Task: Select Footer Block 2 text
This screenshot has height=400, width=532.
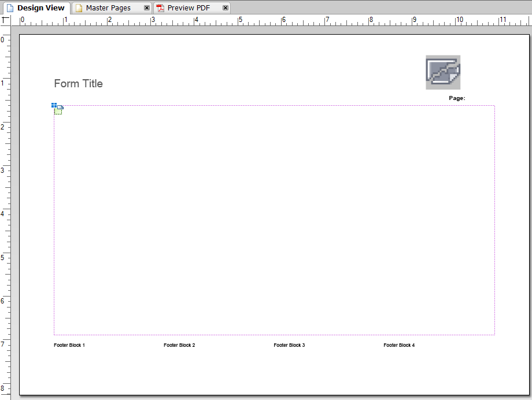Action: tap(179, 345)
